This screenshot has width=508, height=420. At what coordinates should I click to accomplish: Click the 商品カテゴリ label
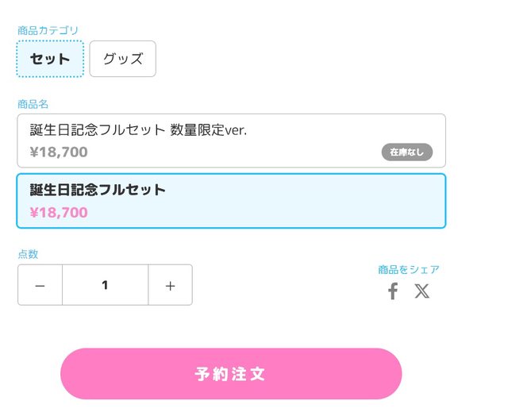[x=48, y=30]
